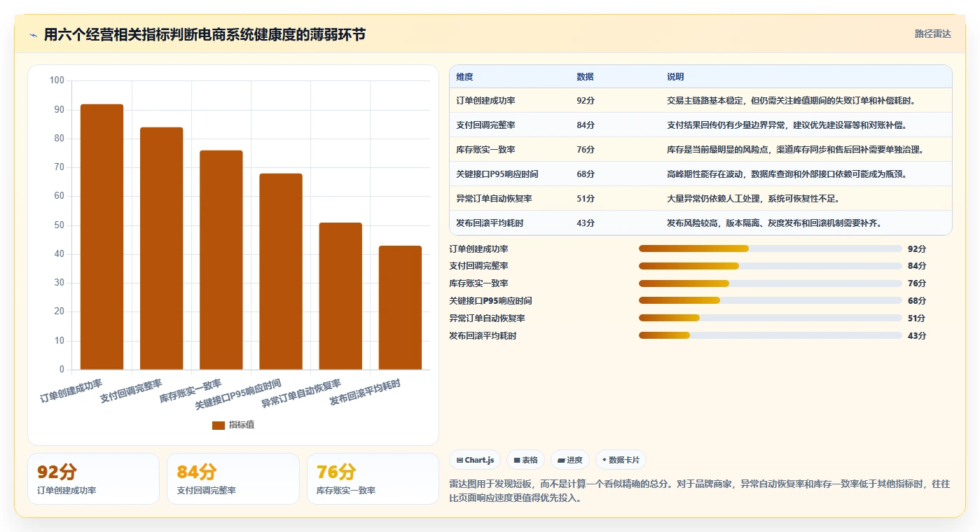Click the chart bar for 订单创建成功率

pos(102,237)
